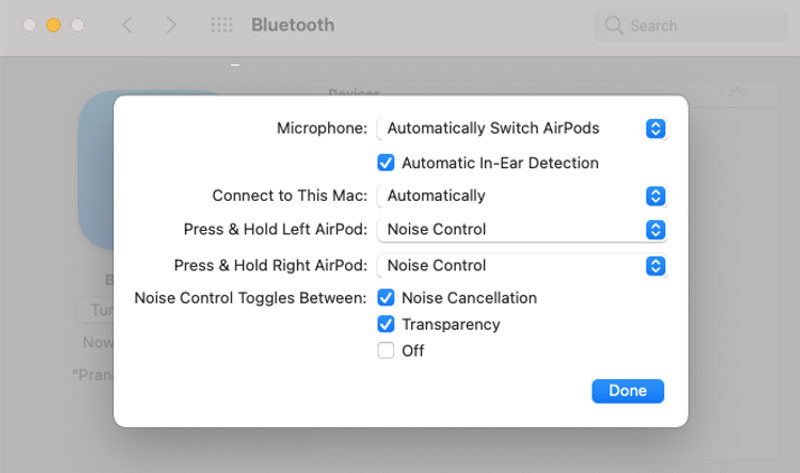
Task: Click the blue arrows beside Microphone setting
Action: click(656, 129)
